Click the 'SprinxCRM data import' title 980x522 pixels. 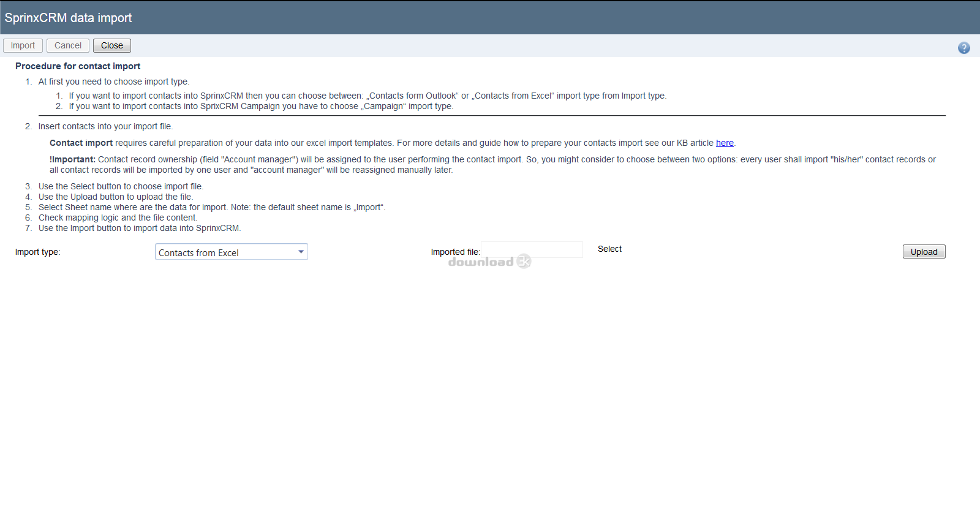pyautogui.click(x=68, y=18)
